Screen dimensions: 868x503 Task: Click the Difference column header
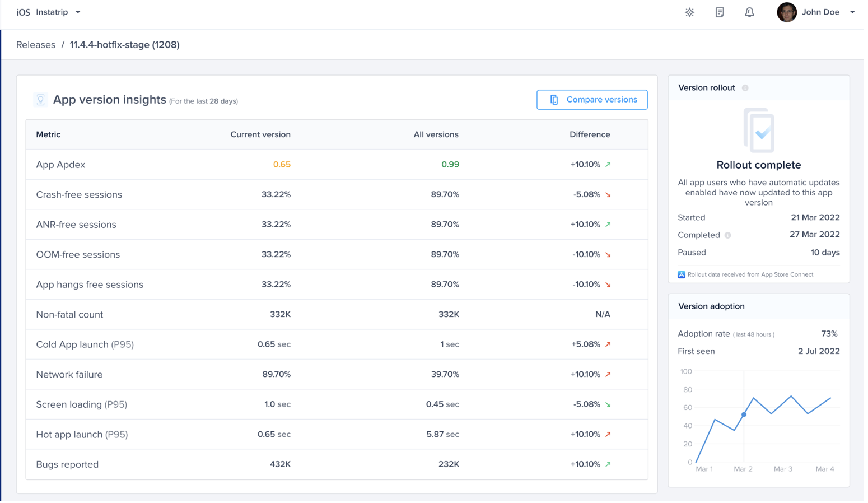coord(590,134)
